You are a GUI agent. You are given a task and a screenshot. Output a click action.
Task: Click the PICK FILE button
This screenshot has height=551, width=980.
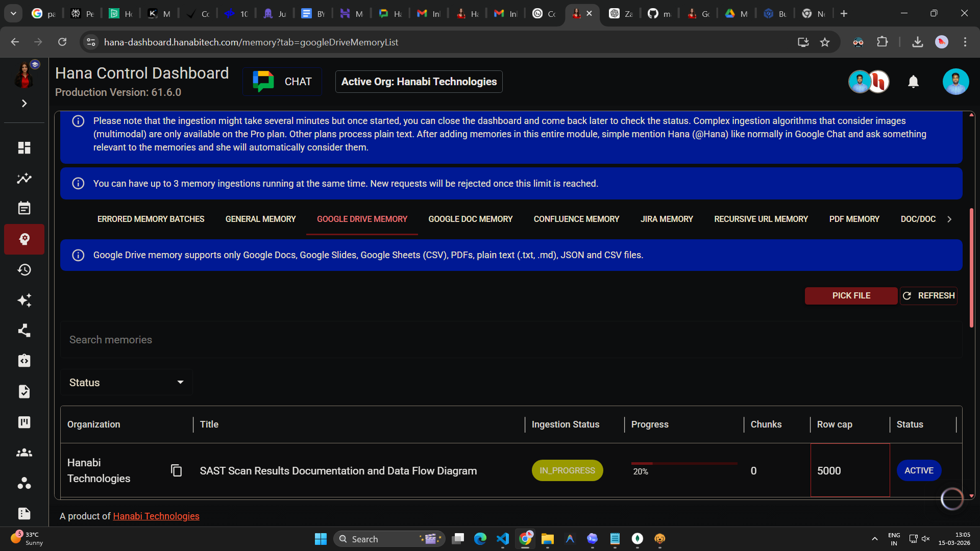(851, 295)
